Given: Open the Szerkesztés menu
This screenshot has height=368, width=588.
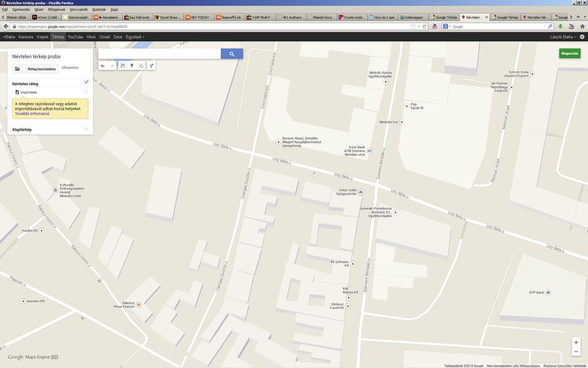Looking at the screenshot, I should coord(21,9).
